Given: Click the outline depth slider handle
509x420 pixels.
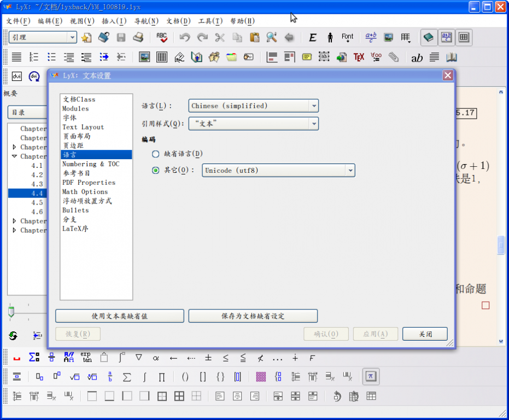Looking at the screenshot, I should pyautogui.click(x=10, y=312).
